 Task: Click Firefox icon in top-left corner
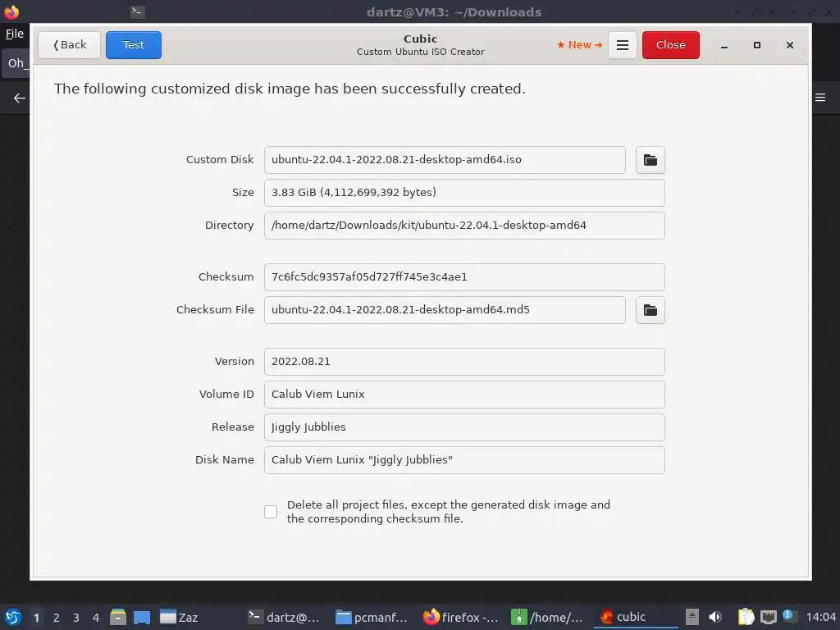11,11
